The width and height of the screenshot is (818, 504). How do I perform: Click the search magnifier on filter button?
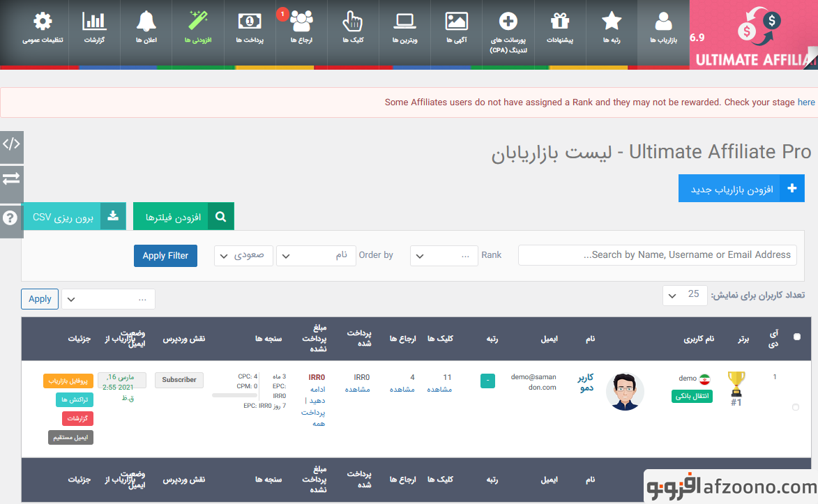(x=220, y=217)
